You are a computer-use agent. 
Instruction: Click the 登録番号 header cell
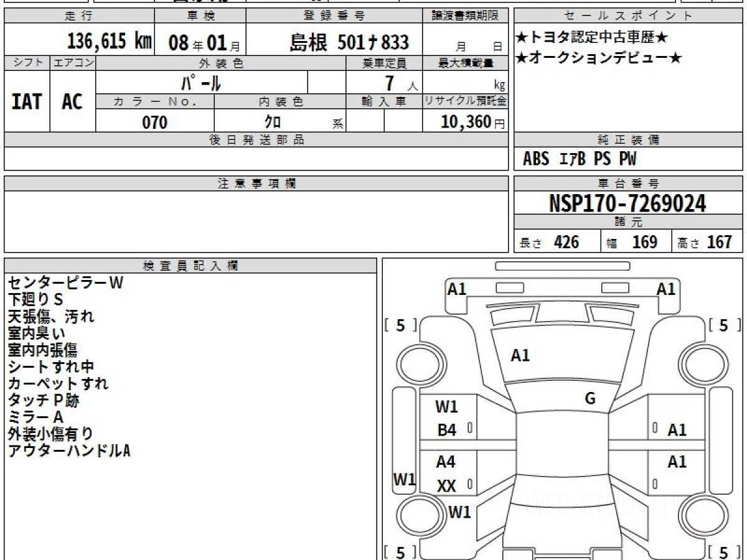(x=335, y=17)
